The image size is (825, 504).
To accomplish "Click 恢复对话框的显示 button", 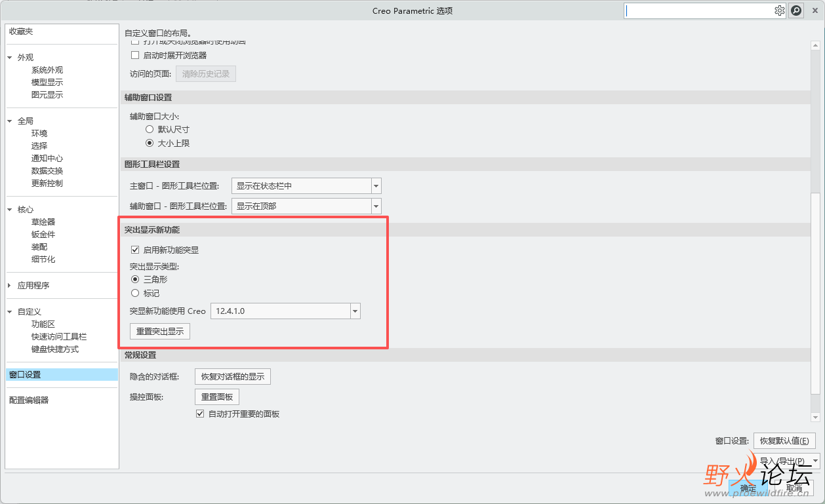I will (x=233, y=377).
